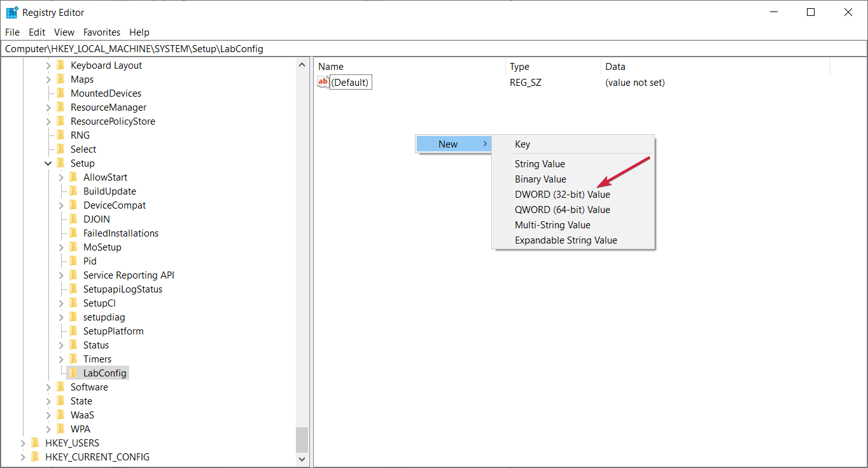The width and height of the screenshot is (868, 468).
Task: Click the folder icon beside LabConfig
Action: coord(73,373)
